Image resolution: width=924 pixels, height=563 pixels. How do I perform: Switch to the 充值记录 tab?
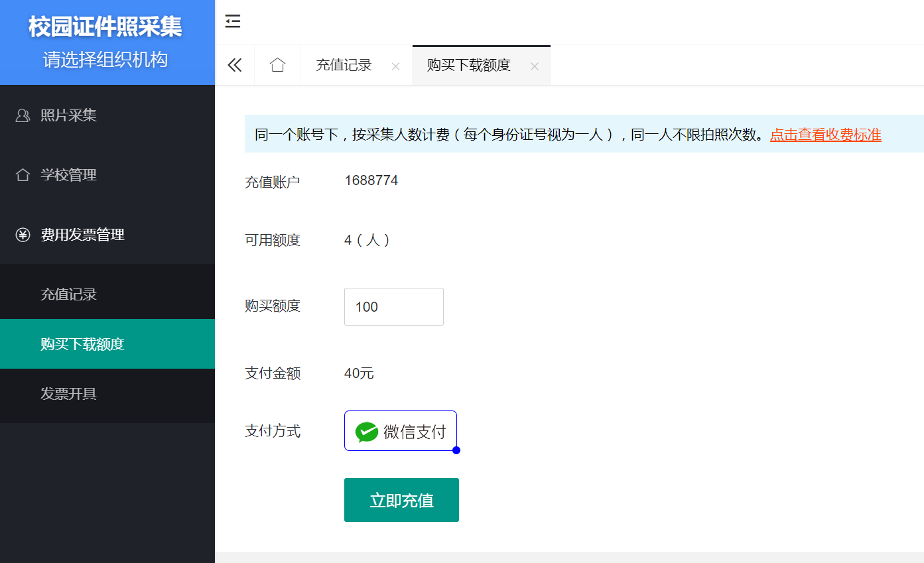344,65
